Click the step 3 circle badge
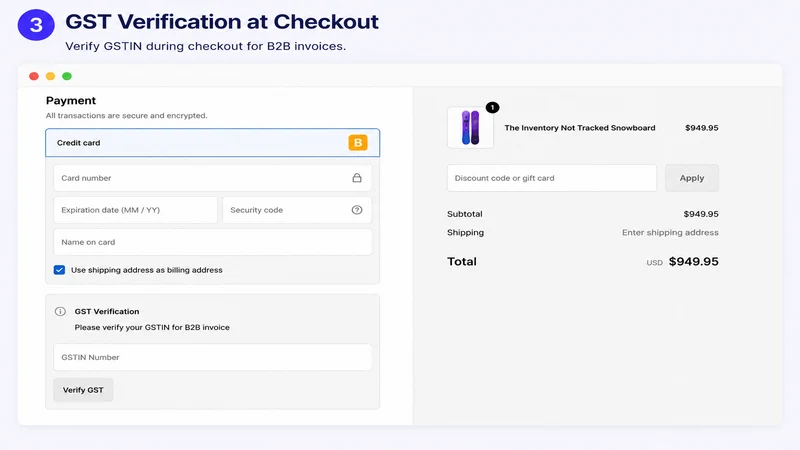The height and width of the screenshot is (450, 800). point(36,24)
